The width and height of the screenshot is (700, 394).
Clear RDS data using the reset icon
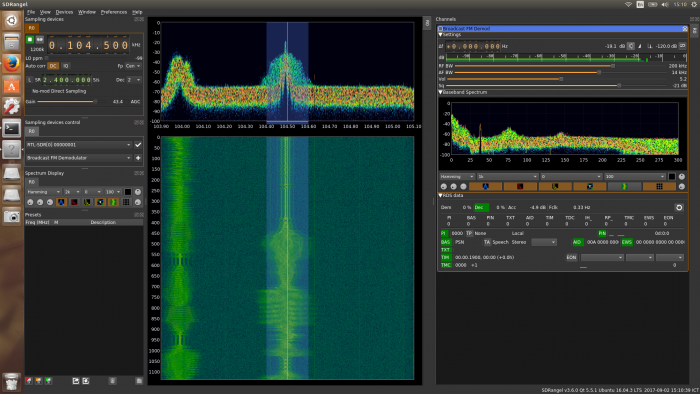[x=679, y=207]
